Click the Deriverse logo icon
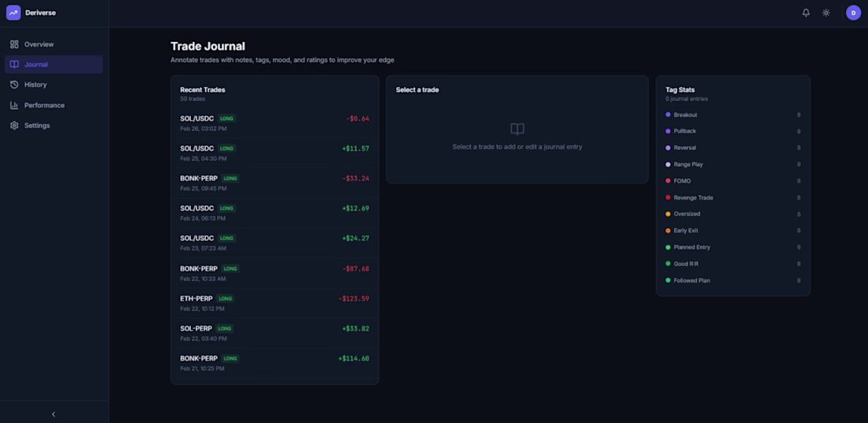868x423 pixels. click(13, 13)
